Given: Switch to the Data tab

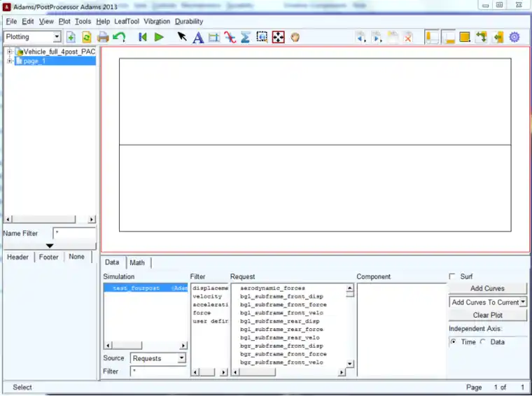Looking at the screenshot, I should coord(112,262).
